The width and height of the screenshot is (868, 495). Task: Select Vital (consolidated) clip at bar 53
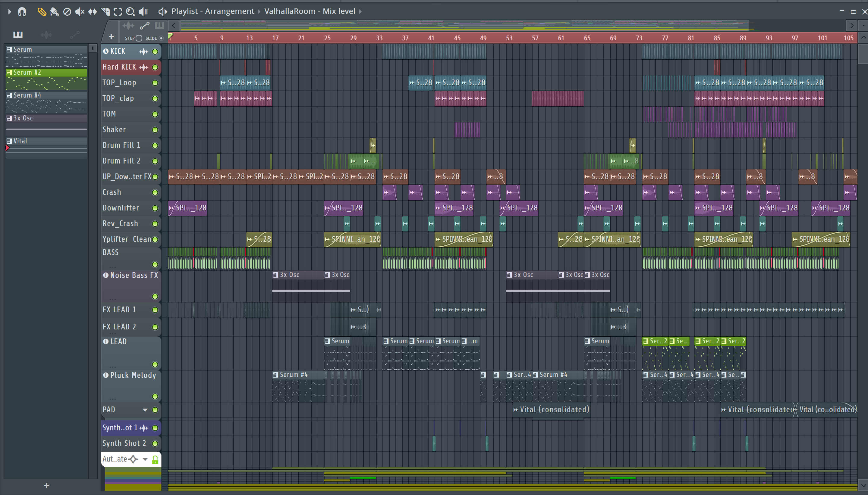point(551,410)
